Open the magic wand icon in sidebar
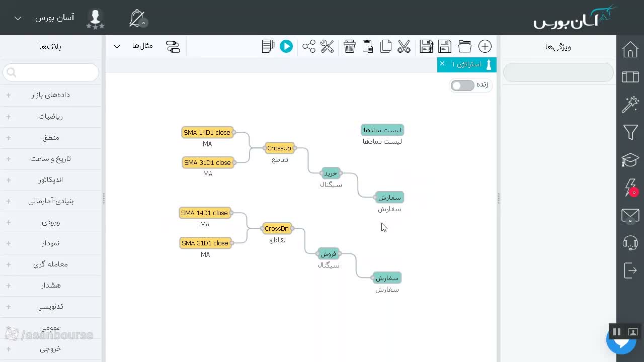This screenshot has width=644, height=362. (630, 105)
